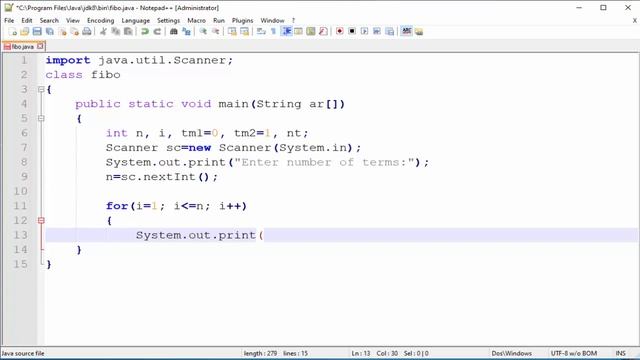The height and width of the screenshot is (360, 640).
Task: Cut selection with the scissors icon
Action: [103, 31]
